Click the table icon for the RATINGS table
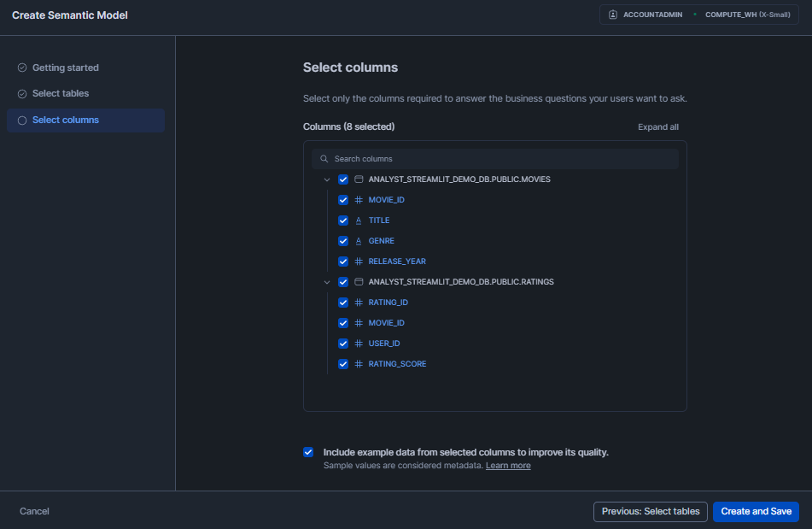812x529 pixels. point(358,281)
